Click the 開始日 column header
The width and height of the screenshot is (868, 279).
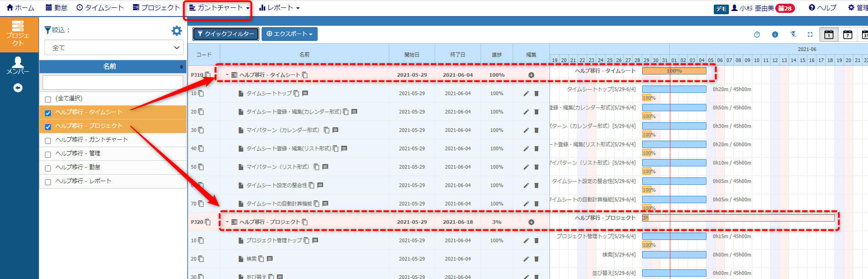click(412, 55)
